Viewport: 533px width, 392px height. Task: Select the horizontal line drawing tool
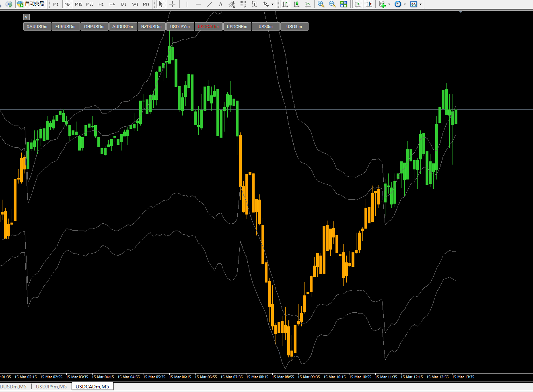198,4
